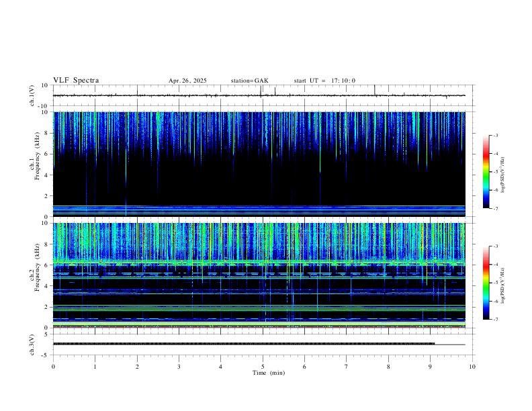Click the start UT 17:10:0 label

[x=324, y=81]
